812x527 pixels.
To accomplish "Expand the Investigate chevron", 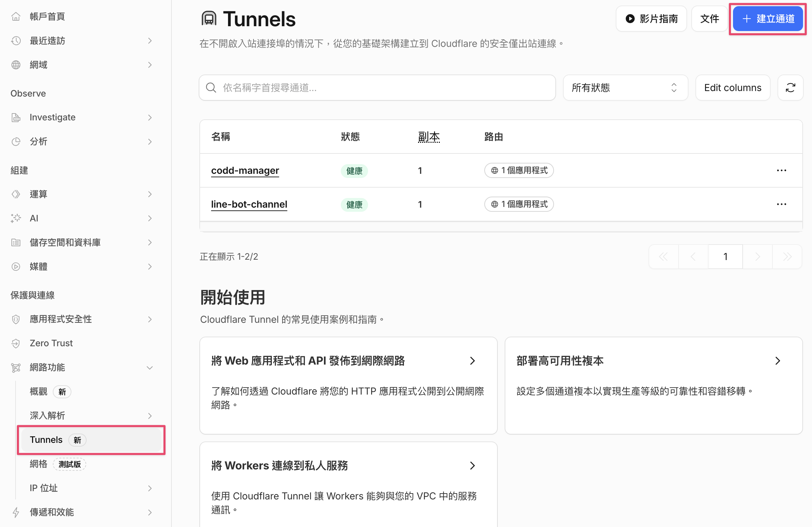I will pos(150,118).
